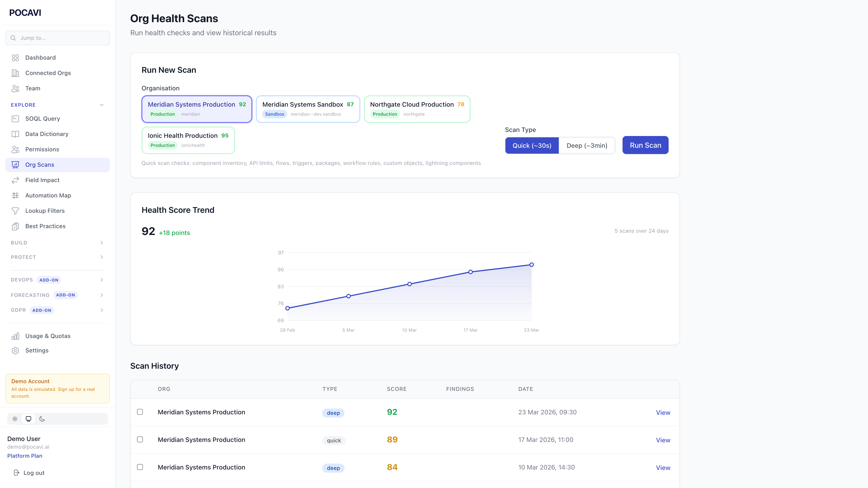Click the Lookup Filters funnel icon
The height and width of the screenshot is (488, 868).
tap(15, 211)
